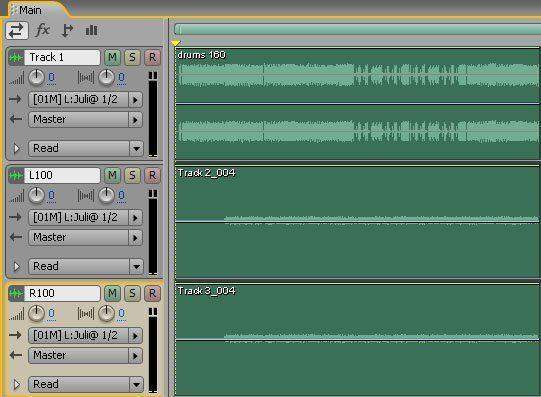This screenshot has width=541, height=397.
Task: Show the EQ view icon
Action: [x=91, y=30]
